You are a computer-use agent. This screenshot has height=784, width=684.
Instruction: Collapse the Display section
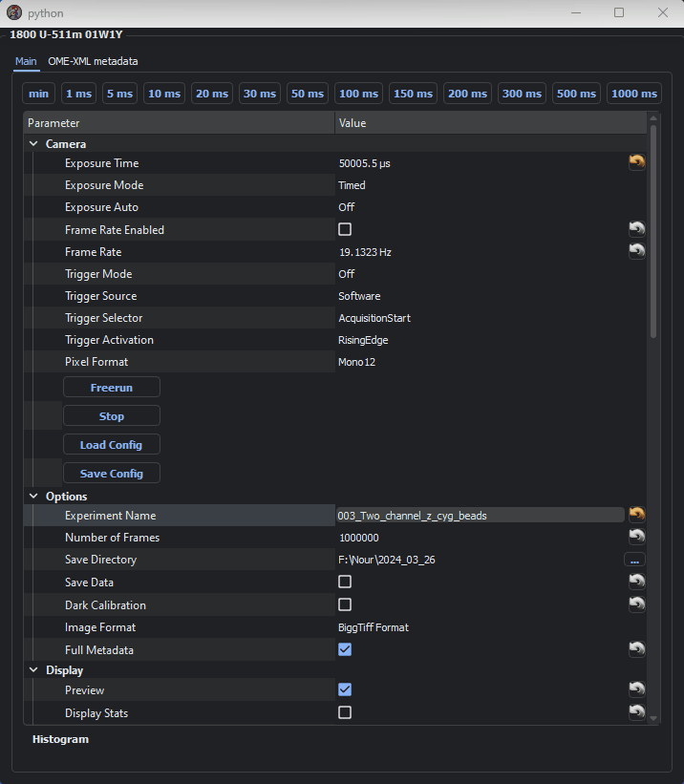34,670
